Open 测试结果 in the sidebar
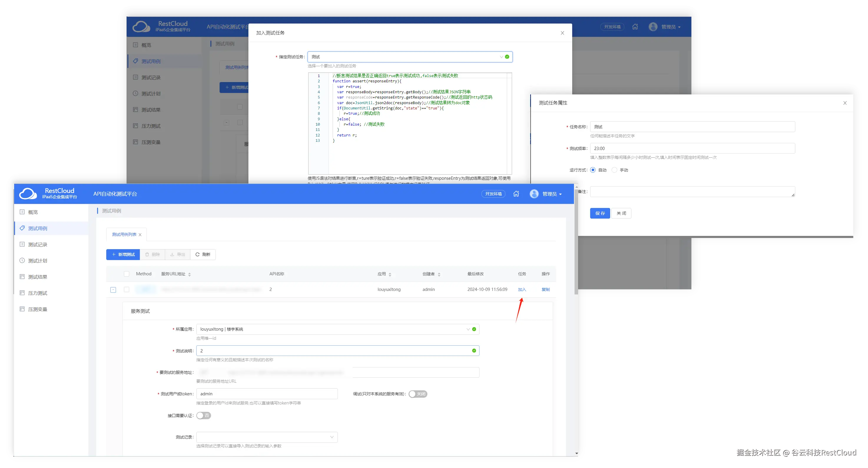 (37, 277)
